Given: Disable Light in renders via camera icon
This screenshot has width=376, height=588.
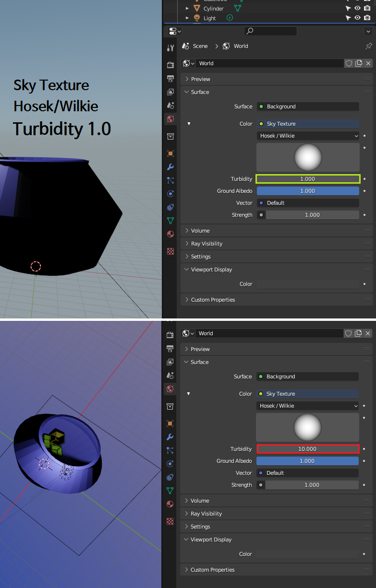Looking at the screenshot, I should pos(367,18).
